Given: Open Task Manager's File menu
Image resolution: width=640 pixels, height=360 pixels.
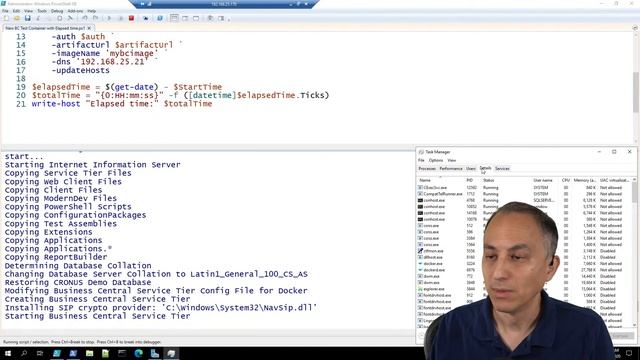Looking at the screenshot, I should (x=421, y=160).
